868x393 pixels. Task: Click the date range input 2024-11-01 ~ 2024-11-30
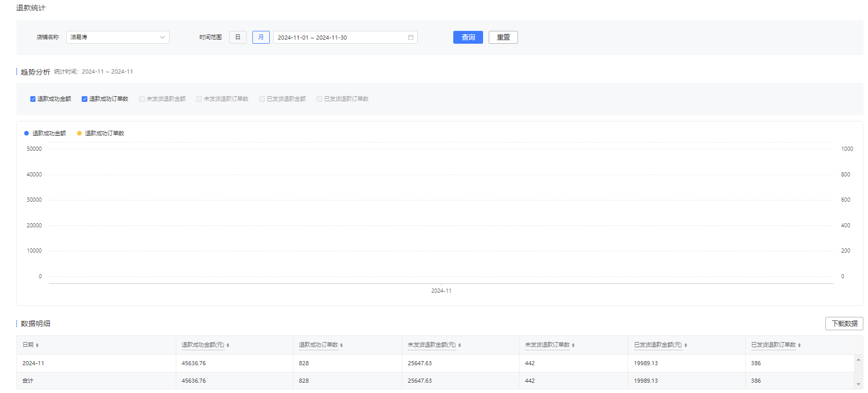(345, 38)
